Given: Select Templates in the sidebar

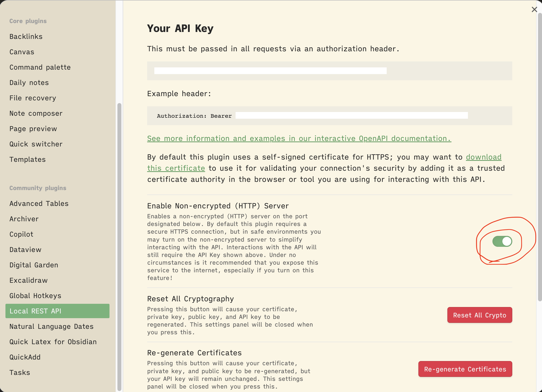Looking at the screenshot, I should coord(27,160).
